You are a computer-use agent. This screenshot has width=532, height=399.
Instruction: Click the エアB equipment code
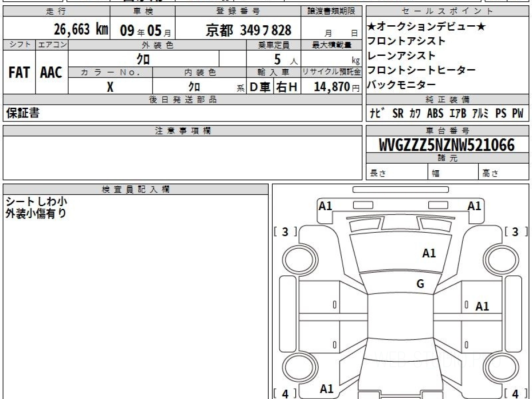coord(458,113)
